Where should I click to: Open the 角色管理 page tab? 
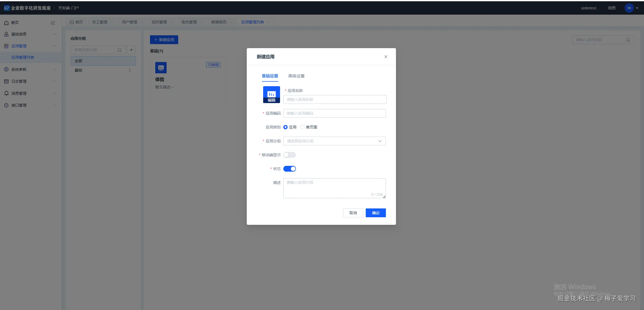pyautogui.click(x=189, y=22)
